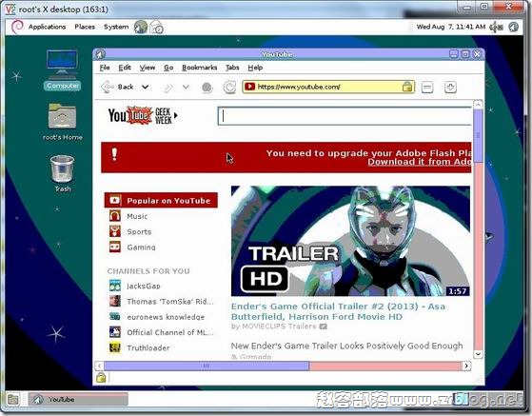This screenshot has height=416, width=532.
Task: Open the System menu in GNOME panel
Action: point(116,27)
